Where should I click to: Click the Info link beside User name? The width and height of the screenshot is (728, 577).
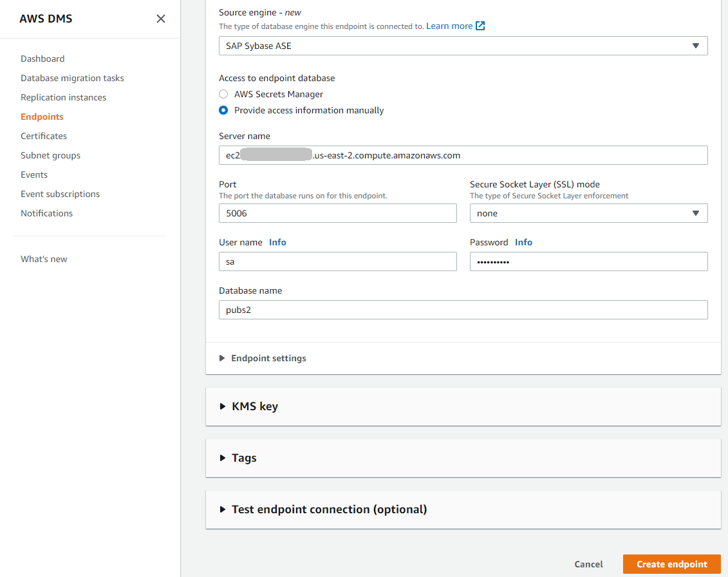click(x=277, y=242)
